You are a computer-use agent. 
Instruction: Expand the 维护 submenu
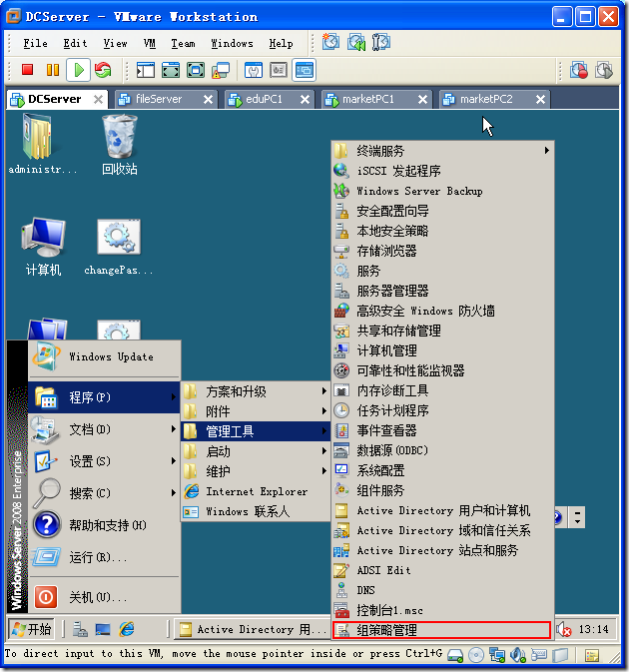pyautogui.click(x=256, y=471)
